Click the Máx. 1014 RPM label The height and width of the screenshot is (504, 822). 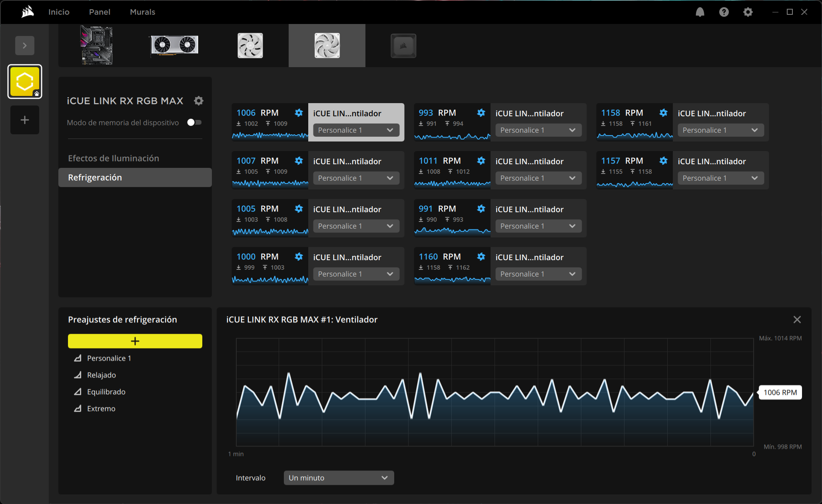click(x=780, y=338)
